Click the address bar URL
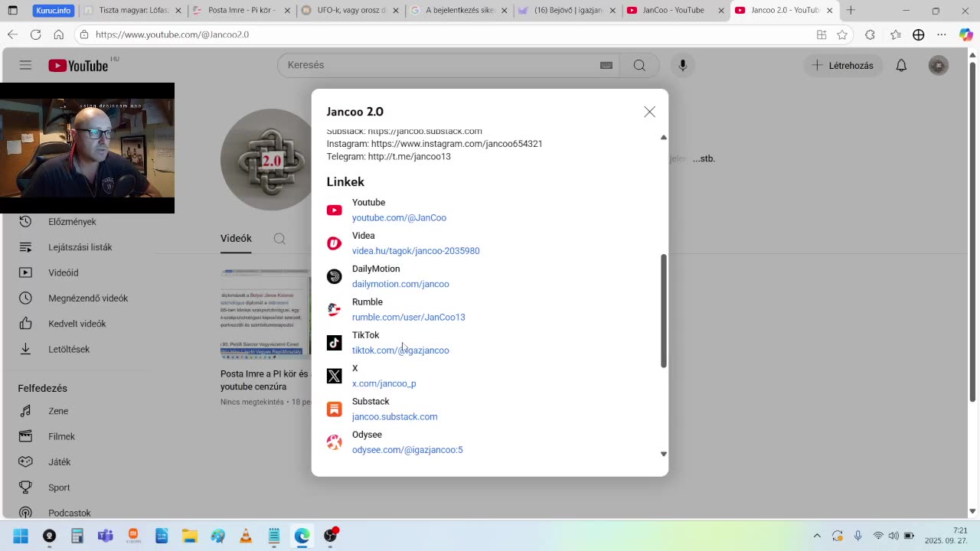The height and width of the screenshot is (551, 980). (x=172, y=34)
